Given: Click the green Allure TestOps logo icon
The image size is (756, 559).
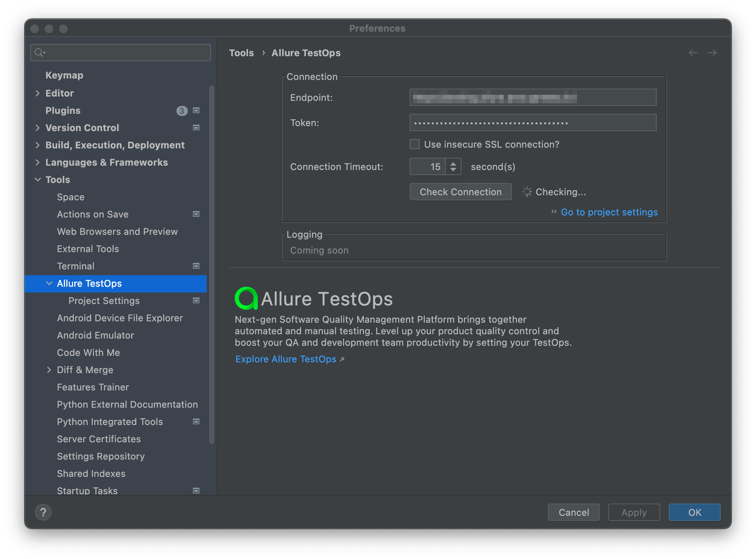Looking at the screenshot, I should (246, 298).
